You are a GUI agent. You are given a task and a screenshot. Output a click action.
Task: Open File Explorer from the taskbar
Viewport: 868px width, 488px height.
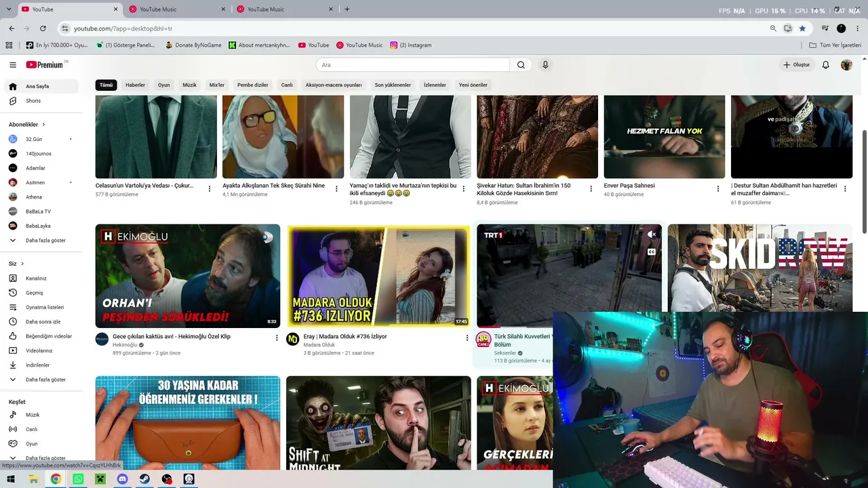point(33,479)
